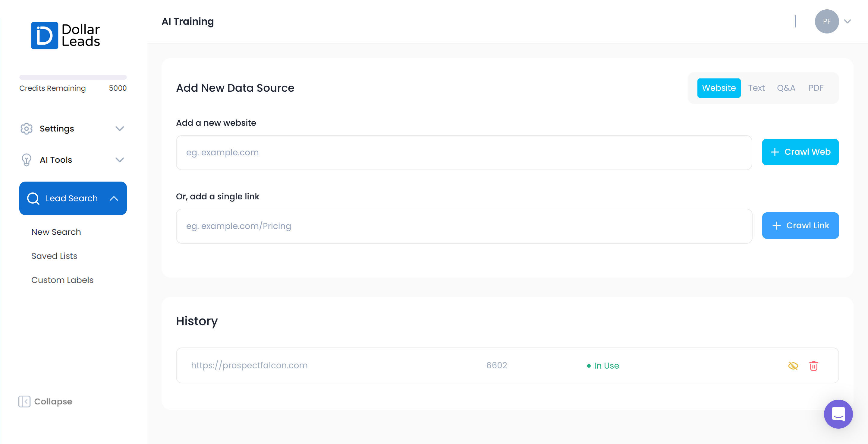The width and height of the screenshot is (868, 444).
Task: Focus the new website URL field
Action: (x=464, y=152)
